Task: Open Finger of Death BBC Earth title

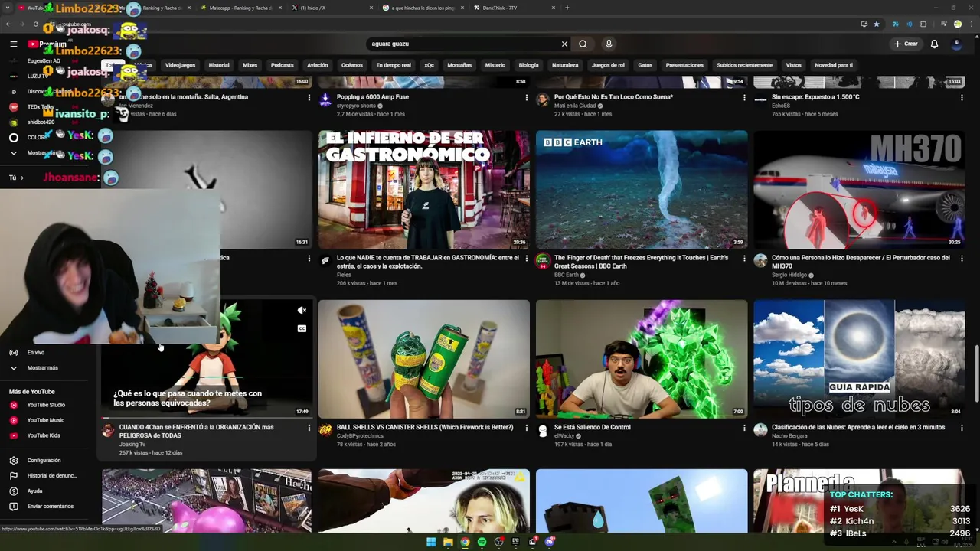Action: (x=641, y=262)
